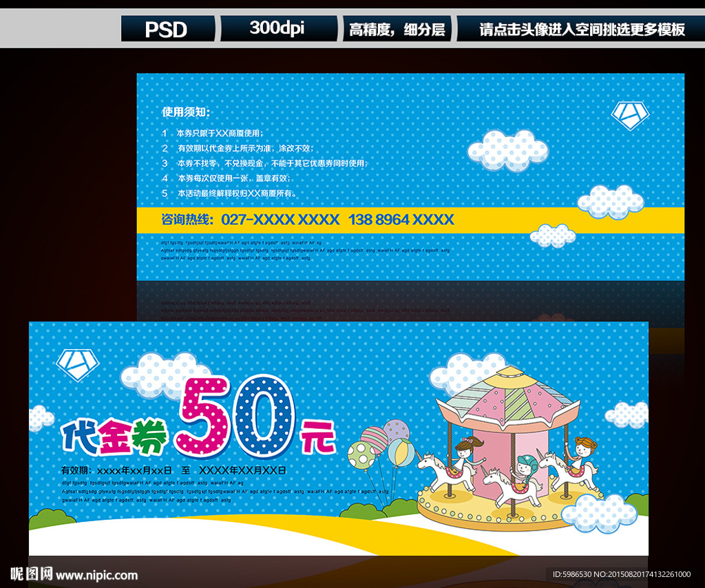
Task: Click the 代金券 title text
Action: (115, 437)
